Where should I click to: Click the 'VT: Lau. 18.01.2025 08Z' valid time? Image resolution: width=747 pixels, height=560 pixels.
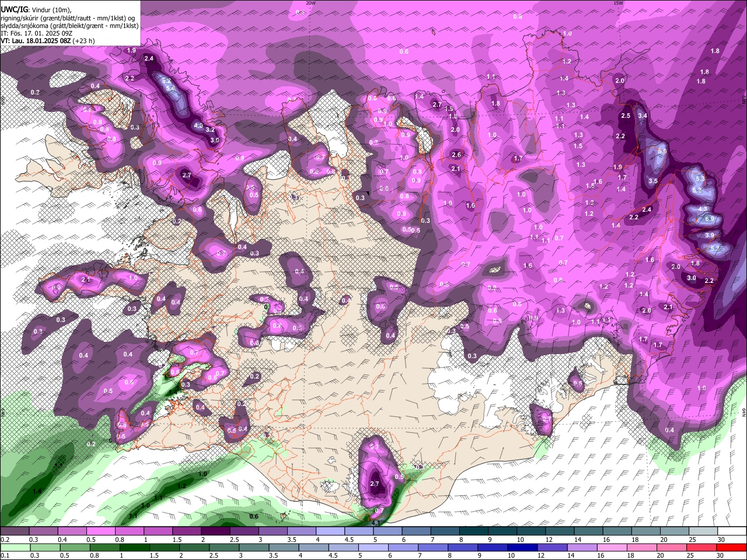[x=36, y=41]
